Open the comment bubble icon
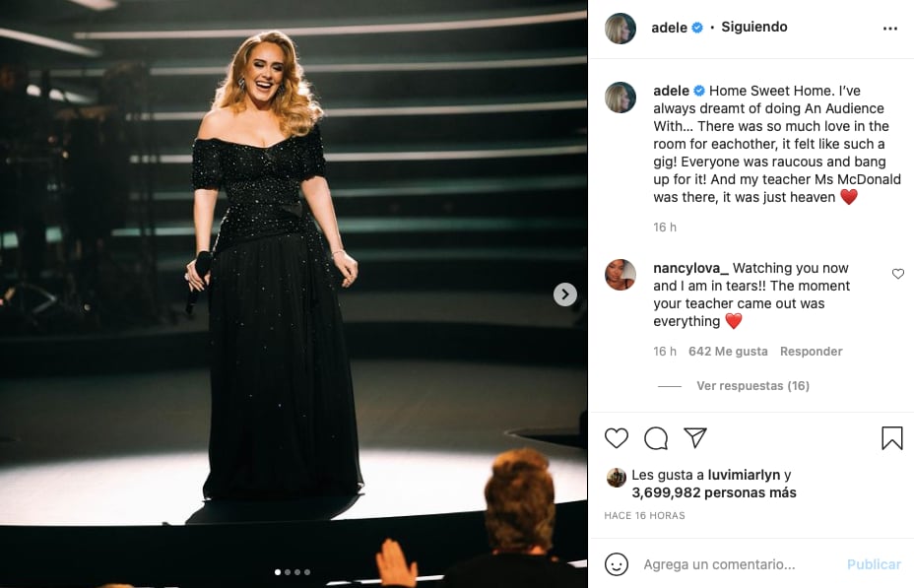Screen dimensions: 914x588 [x=656, y=437]
